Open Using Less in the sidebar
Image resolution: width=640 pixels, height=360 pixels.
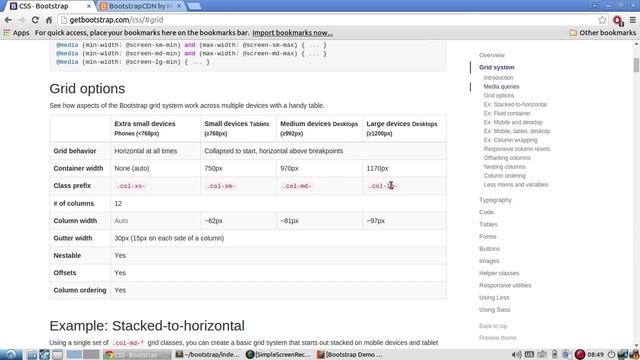click(x=494, y=298)
